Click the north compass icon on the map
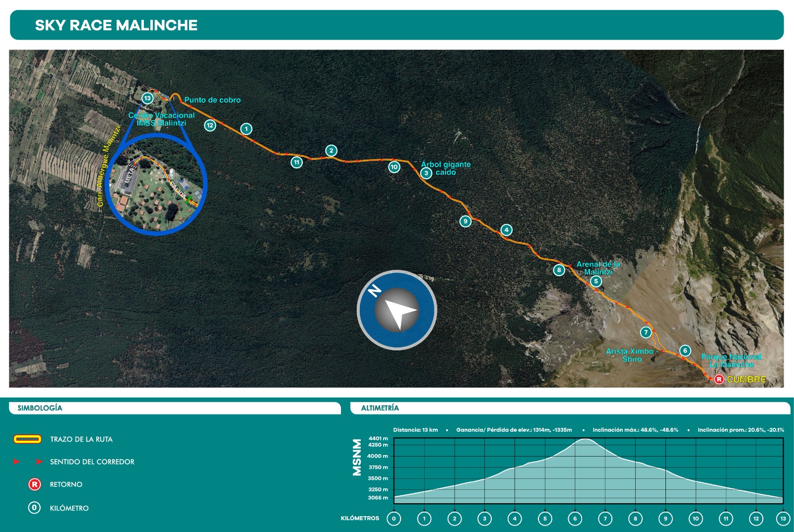 397,310
